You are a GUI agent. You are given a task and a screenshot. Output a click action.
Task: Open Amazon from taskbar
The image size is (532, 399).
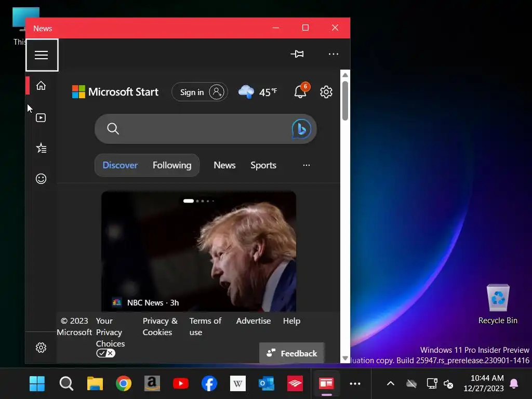coord(152,384)
